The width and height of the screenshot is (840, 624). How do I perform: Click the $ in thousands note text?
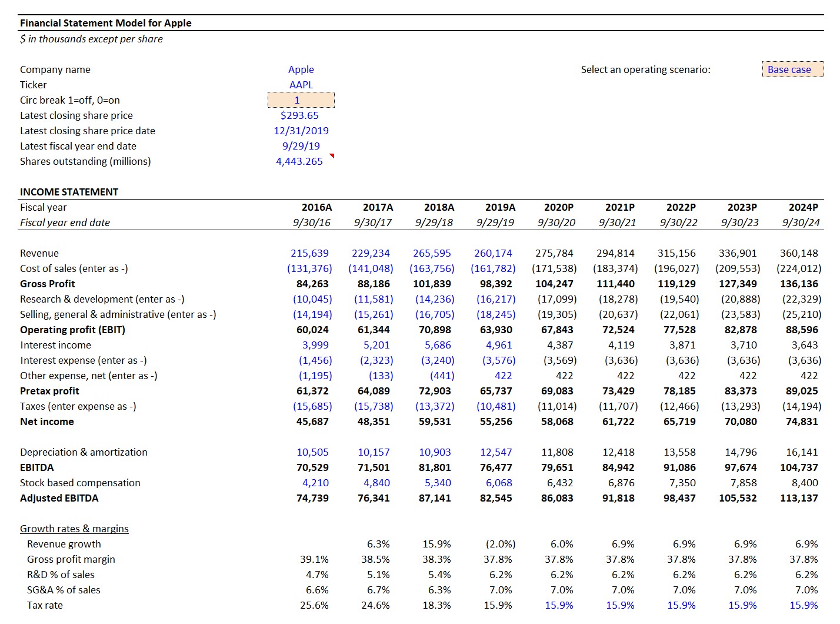pyautogui.click(x=91, y=39)
